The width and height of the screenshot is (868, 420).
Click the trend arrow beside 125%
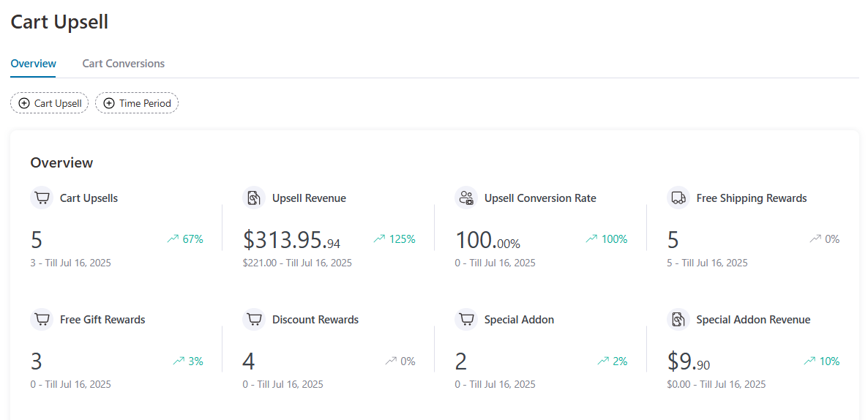(379, 239)
